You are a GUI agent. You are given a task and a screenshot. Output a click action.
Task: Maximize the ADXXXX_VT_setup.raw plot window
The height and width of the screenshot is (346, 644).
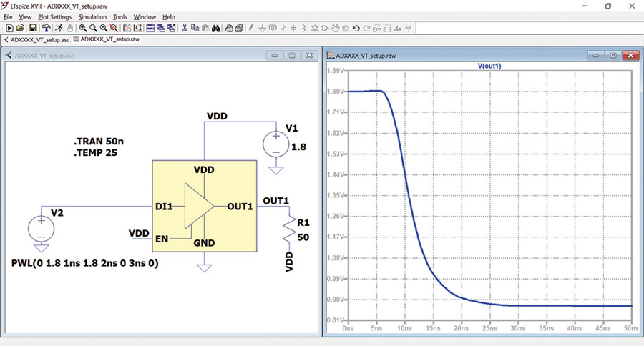coord(613,56)
